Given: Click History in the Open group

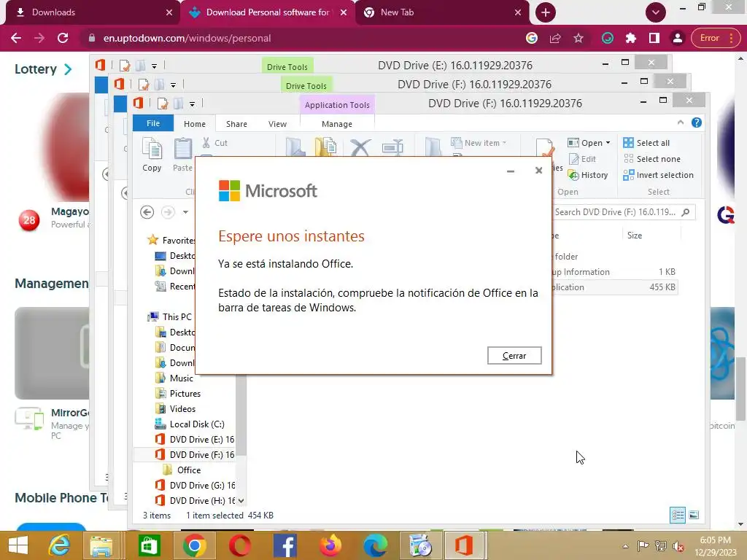Looking at the screenshot, I should [x=589, y=175].
